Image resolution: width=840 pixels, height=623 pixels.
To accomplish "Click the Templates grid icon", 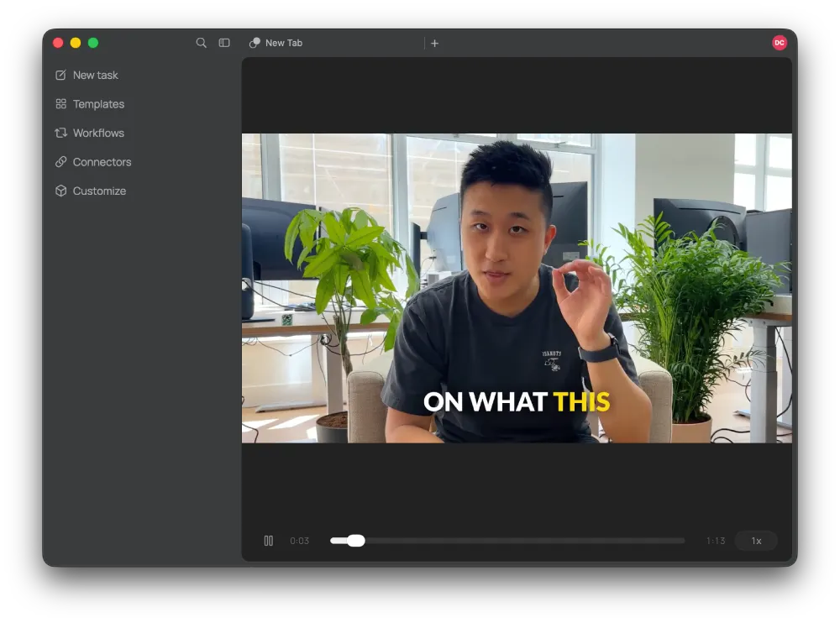I will coord(61,104).
